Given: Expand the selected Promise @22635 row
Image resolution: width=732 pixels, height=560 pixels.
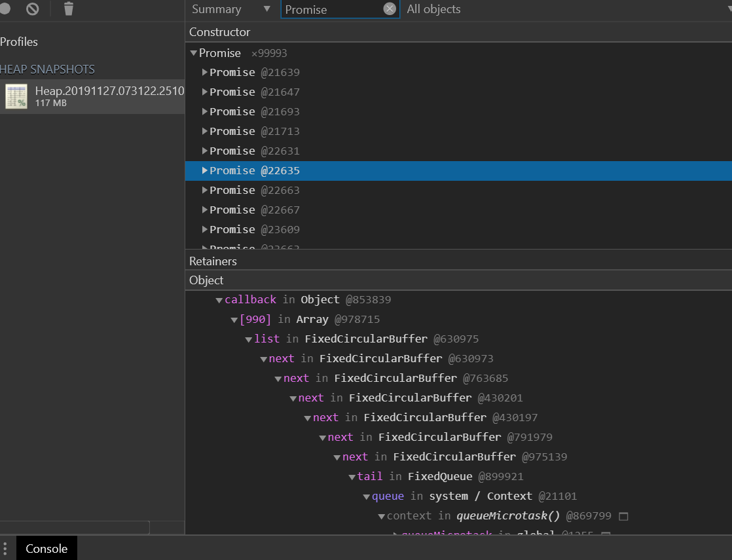Looking at the screenshot, I should coord(204,170).
